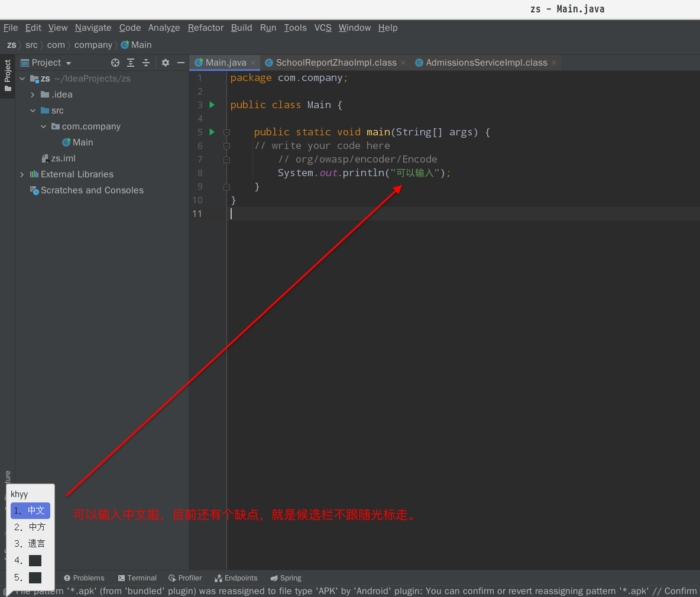The image size is (700, 597).
Task: Hide the Project panel with minus icon
Action: click(x=181, y=63)
